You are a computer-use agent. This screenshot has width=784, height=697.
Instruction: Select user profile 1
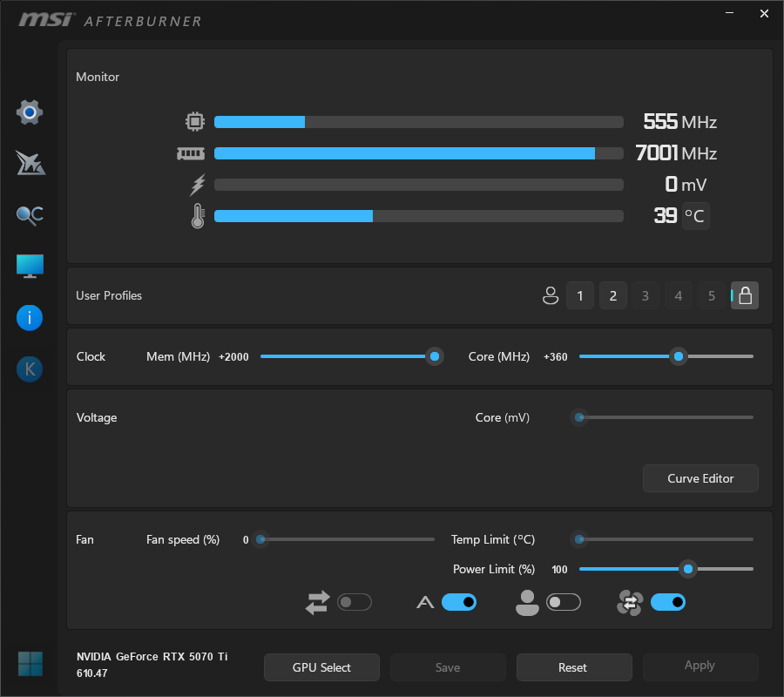[x=580, y=295]
